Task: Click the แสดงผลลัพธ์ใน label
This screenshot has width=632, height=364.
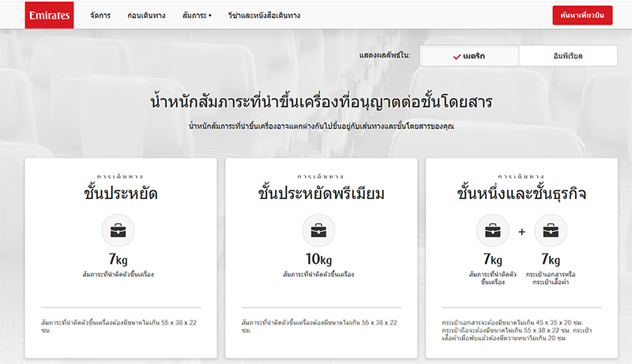Action: tap(385, 55)
